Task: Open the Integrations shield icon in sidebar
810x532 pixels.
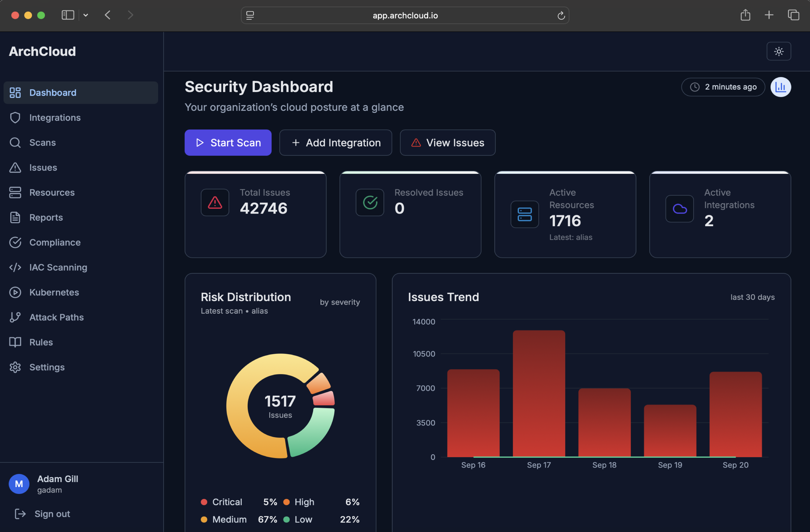Action: (15, 117)
